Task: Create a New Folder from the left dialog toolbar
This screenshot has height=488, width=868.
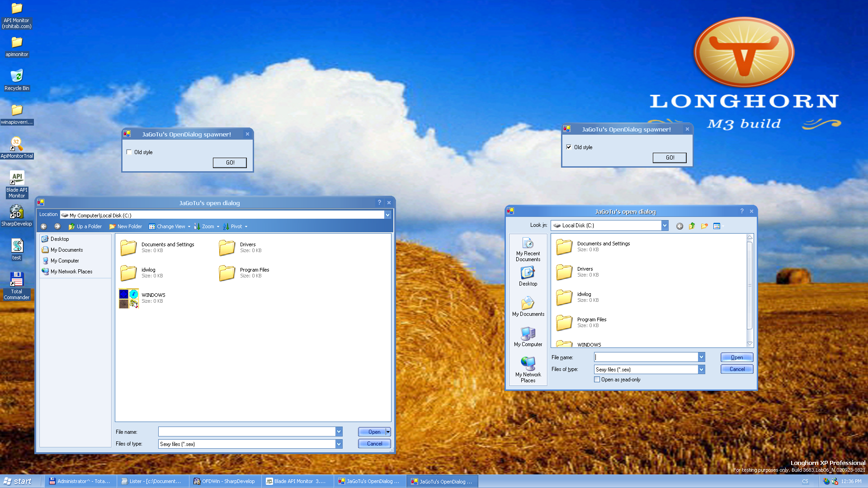Action: 126,226
